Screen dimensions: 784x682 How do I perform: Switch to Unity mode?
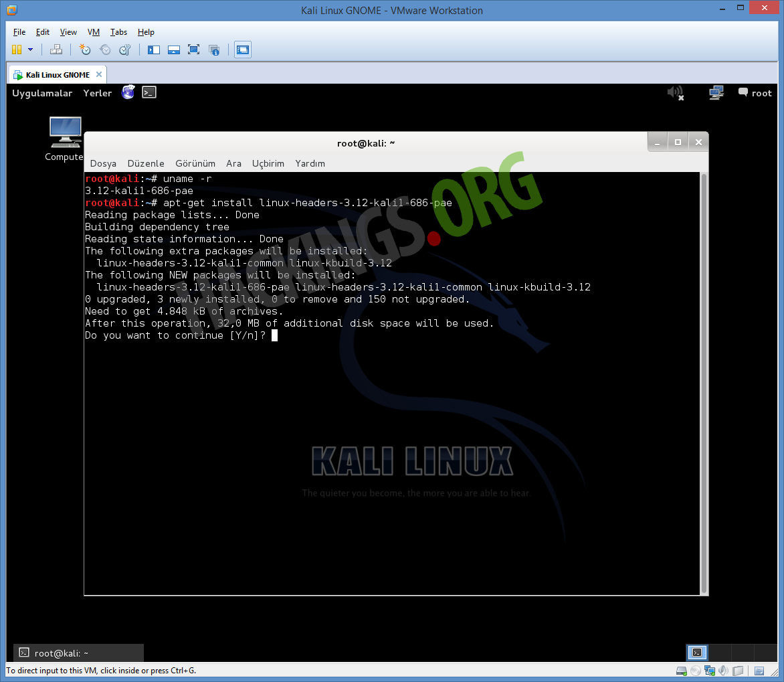tap(214, 50)
